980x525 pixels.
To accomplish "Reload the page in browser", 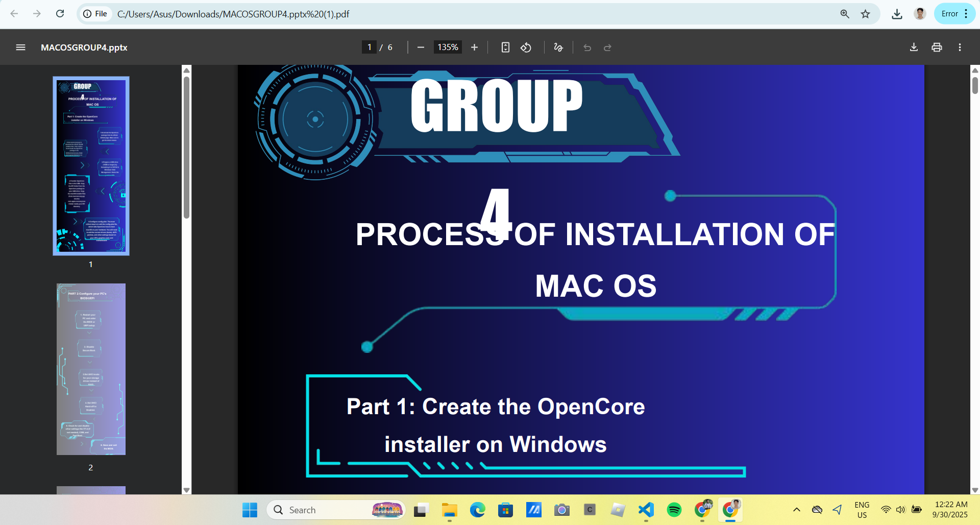I will (60, 14).
